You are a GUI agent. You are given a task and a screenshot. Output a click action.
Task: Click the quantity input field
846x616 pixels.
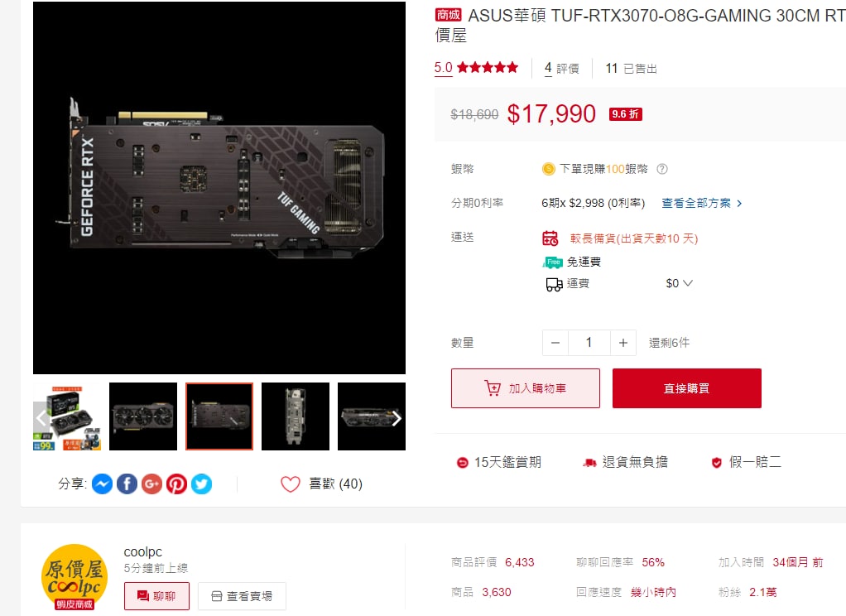pos(589,343)
